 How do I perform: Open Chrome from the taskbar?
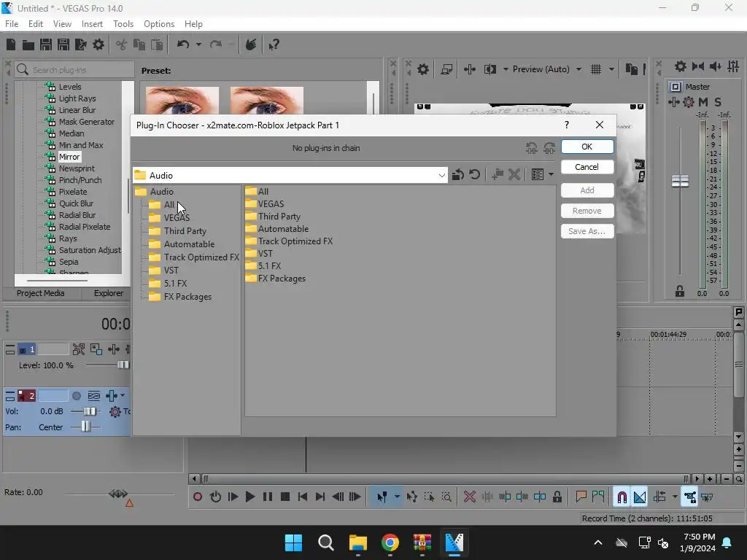[x=390, y=542]
